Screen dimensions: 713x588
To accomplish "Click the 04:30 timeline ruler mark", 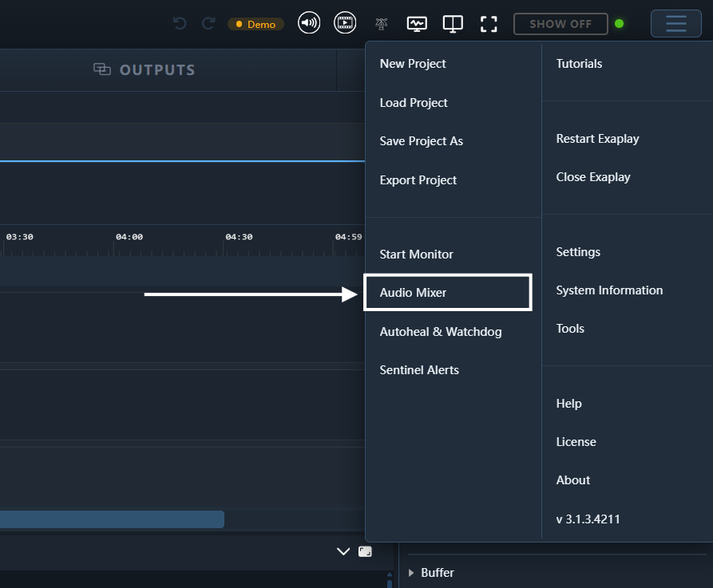I will (240, 237).
